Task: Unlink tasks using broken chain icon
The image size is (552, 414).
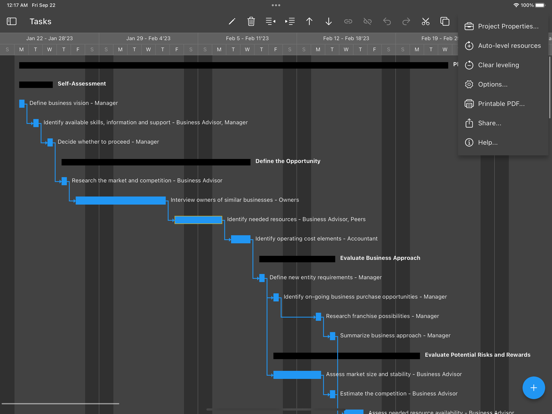Action: 367,21
